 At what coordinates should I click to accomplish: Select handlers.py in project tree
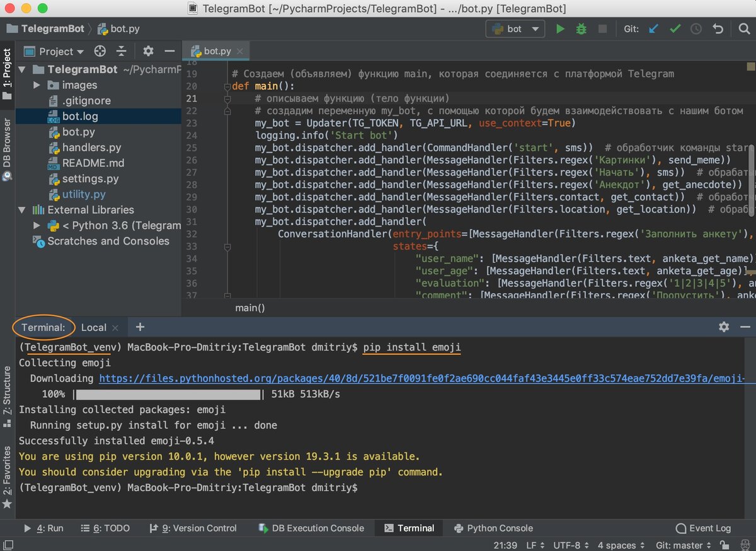click(91, 148)
